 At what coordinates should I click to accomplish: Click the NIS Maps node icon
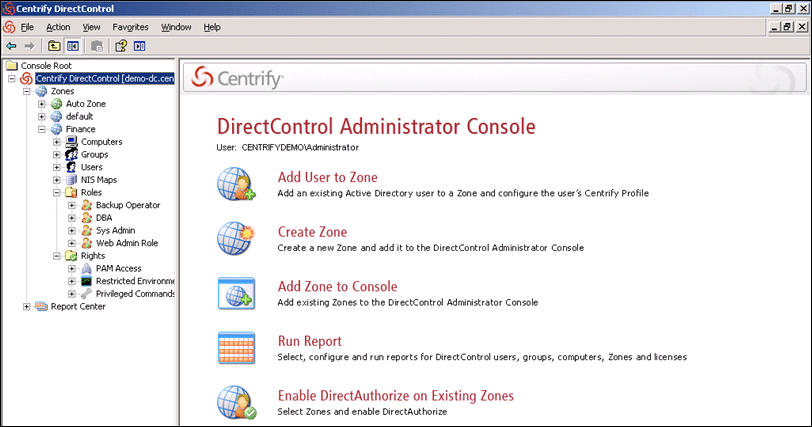(x=71, y=180)
